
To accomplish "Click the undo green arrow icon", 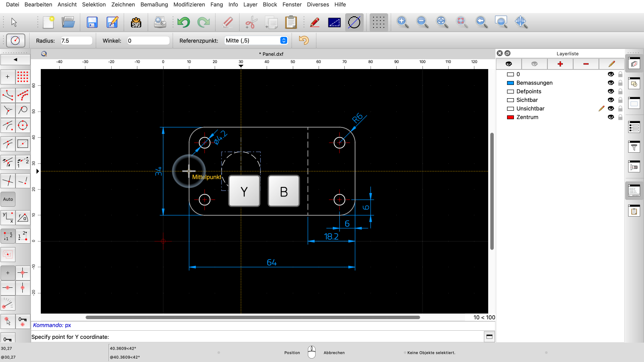I will coord(184,22).
